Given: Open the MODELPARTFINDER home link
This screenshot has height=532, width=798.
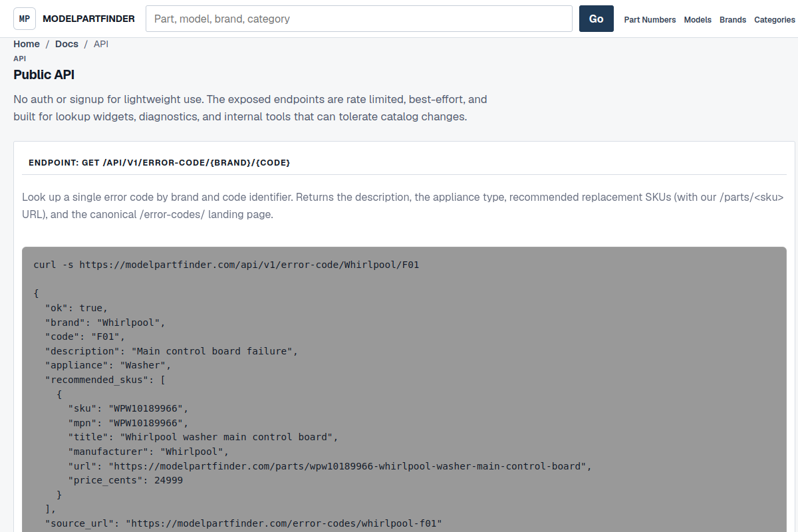Looking at the screenshot, I should 88,19.
